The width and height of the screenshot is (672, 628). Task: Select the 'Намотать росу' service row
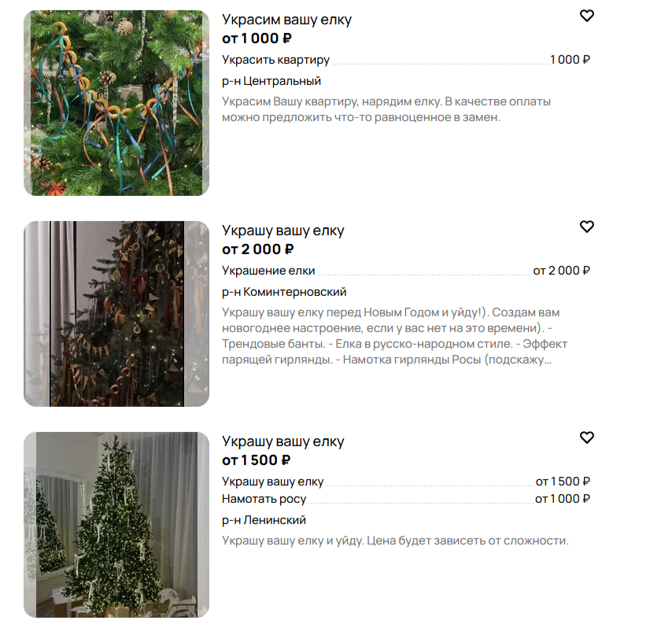coord(406,499)
